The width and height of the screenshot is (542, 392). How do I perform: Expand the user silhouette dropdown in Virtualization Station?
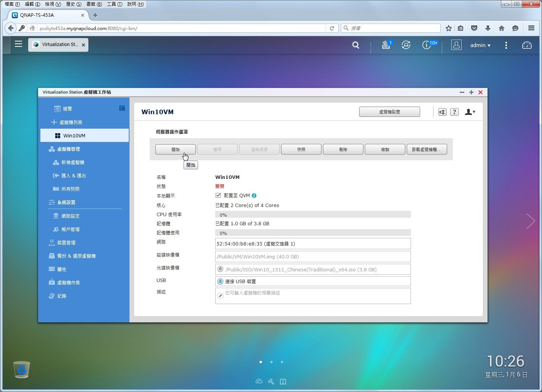470,112
